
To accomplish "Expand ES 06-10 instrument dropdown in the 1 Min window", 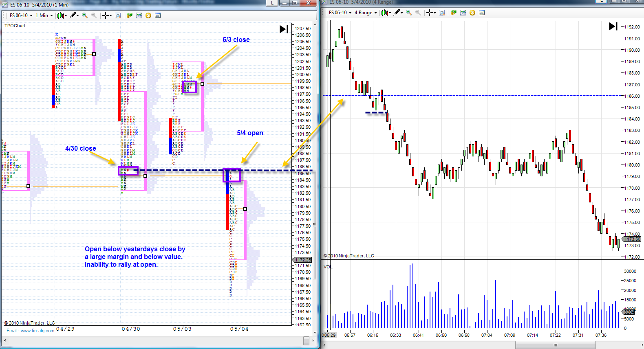I will (x=31, y=15).
